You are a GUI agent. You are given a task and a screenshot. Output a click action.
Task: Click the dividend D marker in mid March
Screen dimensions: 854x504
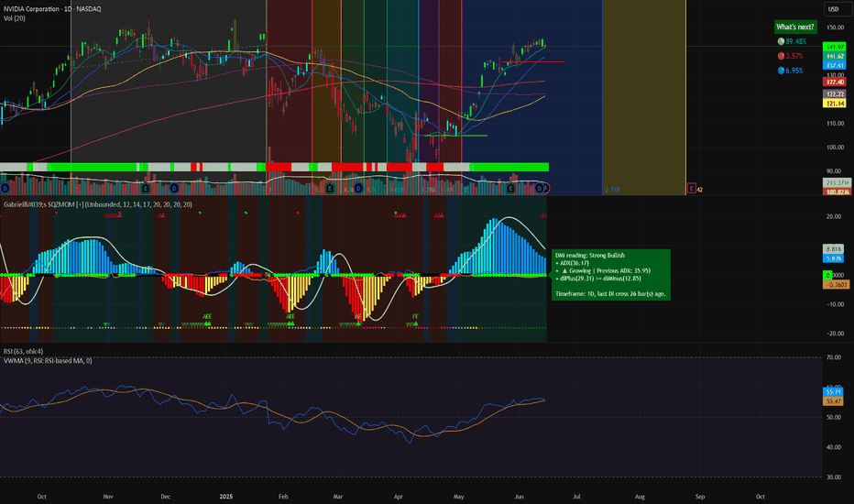(358, 188)
